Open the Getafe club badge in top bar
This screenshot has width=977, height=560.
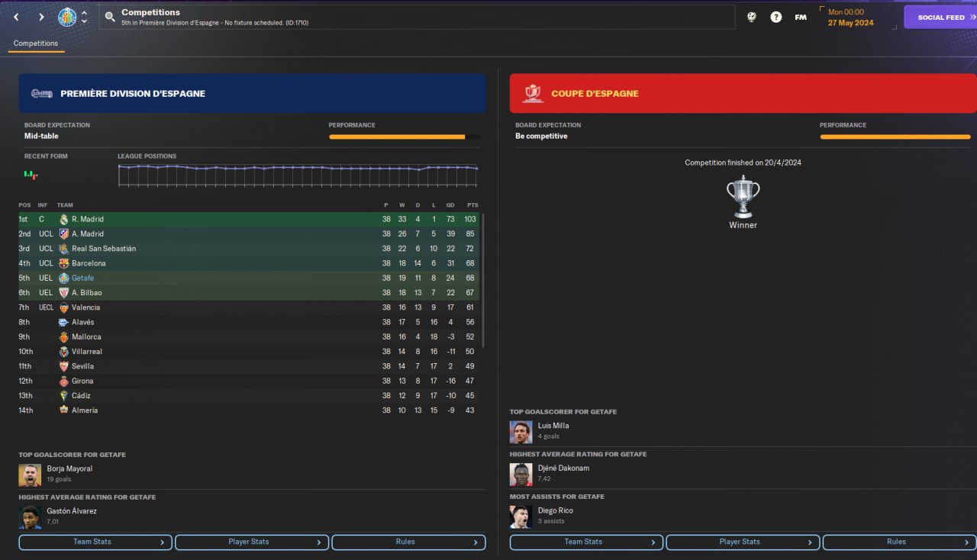67,17
